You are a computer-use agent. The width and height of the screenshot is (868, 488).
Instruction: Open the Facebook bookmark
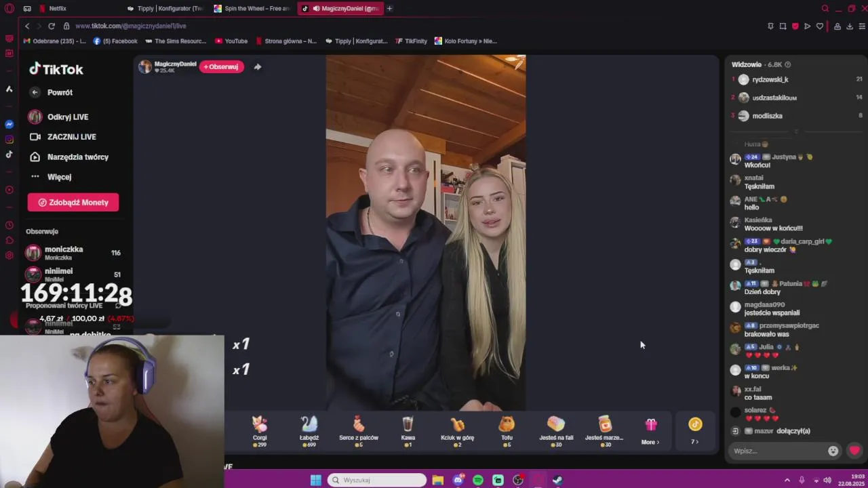pyautogui.click(x=115, y=41)
